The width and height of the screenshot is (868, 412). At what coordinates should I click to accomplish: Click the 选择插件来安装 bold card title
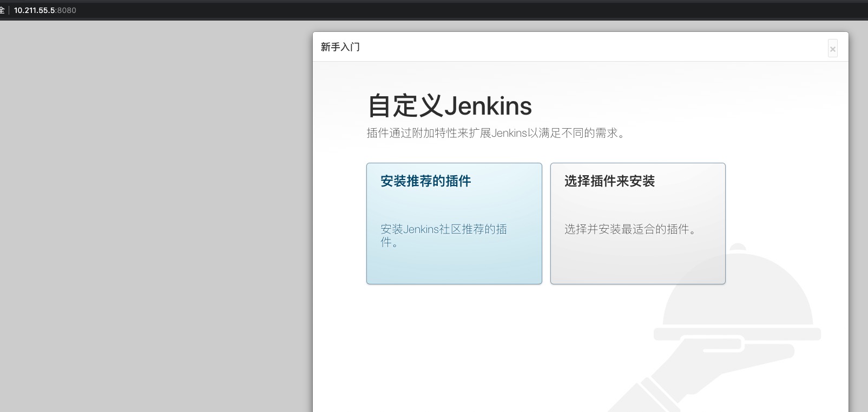[609, 181]
